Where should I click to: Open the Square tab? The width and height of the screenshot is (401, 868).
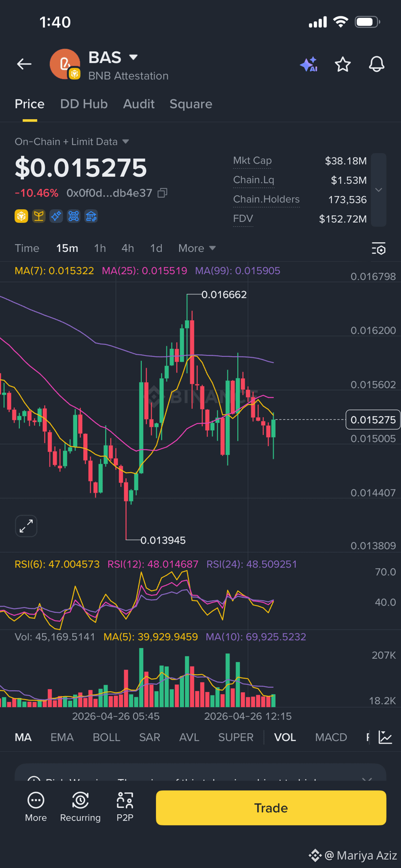coord(191,104)
